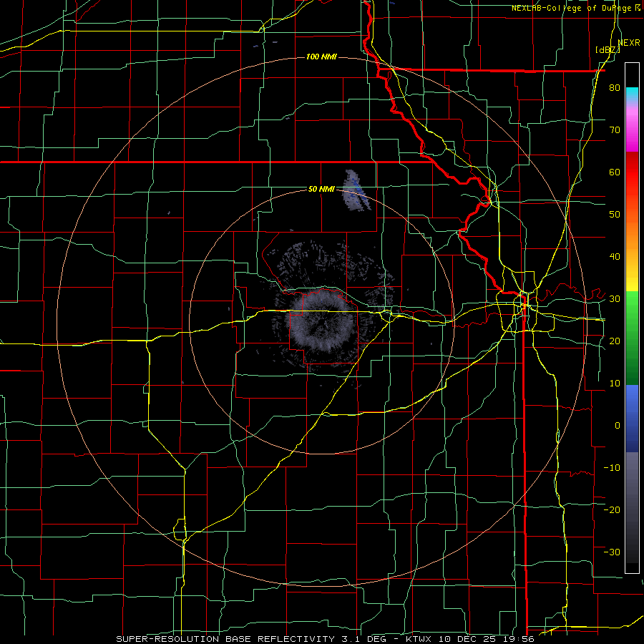Click the dBZ unit label above colorbar

(608, 49)
